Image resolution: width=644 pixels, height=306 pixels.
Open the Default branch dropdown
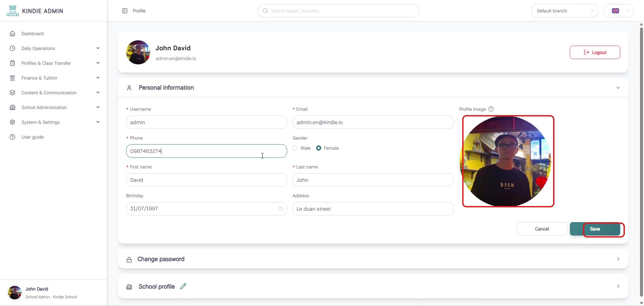click(x=565, y=11)
